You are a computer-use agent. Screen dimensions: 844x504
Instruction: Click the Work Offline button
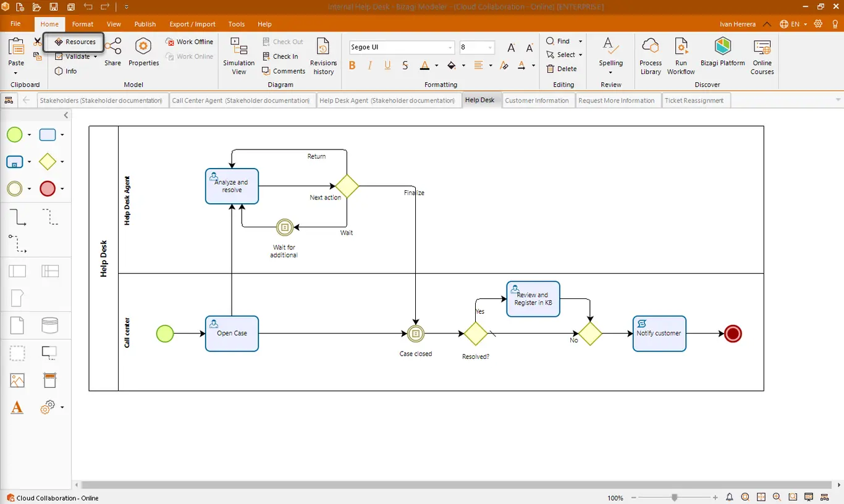(189, 42)
